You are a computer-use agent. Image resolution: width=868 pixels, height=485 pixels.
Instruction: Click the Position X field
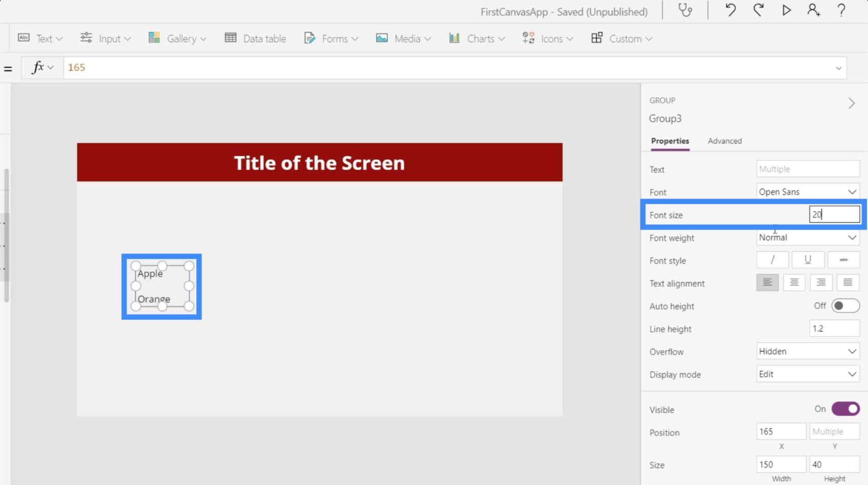[781, 431]
